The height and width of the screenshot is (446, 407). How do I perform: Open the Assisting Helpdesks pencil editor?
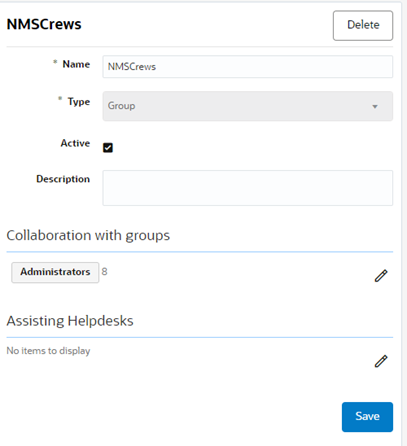point(381,361)
